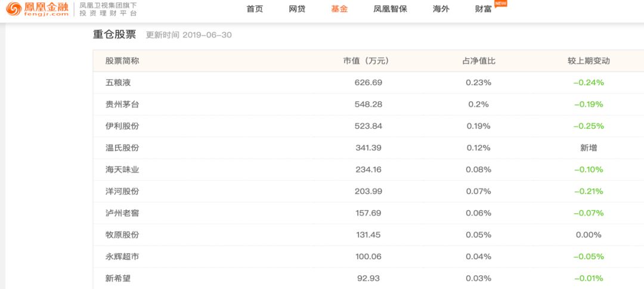Viewport: 644px width, 289px height.
Task: Click the market value 203.99
Action: [x=369, y=191]
